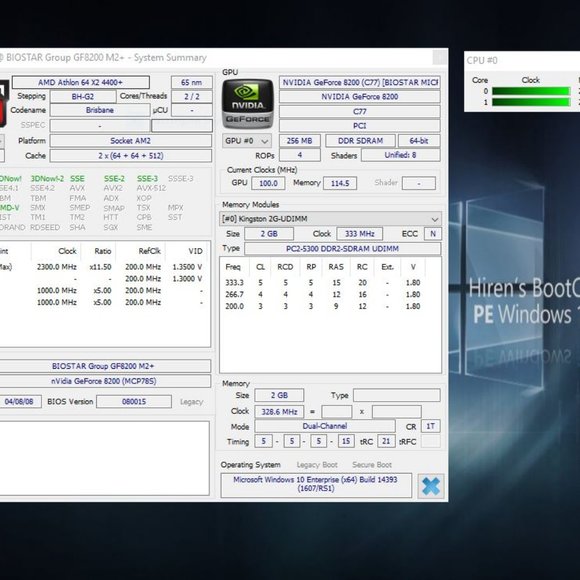
Task: Click the blue X close button near Operating System
Action: point(431,486)
